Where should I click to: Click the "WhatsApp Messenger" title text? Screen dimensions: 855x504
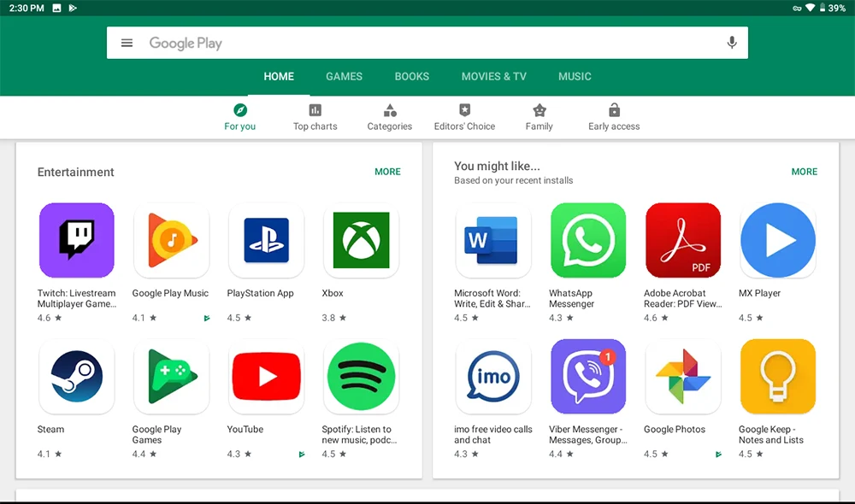pos(571,299)
